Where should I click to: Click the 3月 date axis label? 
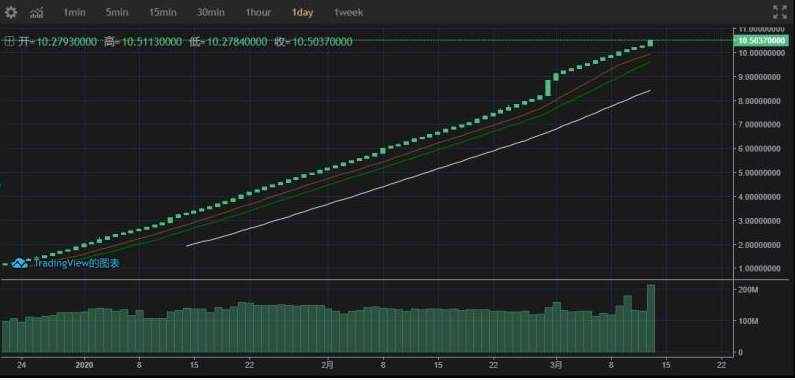[x=556, y=364]
